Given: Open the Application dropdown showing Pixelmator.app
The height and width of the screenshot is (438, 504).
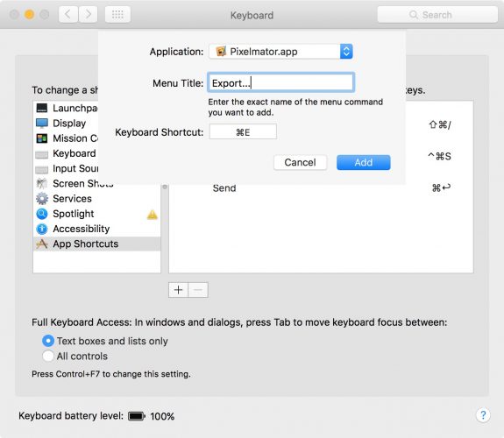Looking at the screenshot, I should (x=280, y=52).
